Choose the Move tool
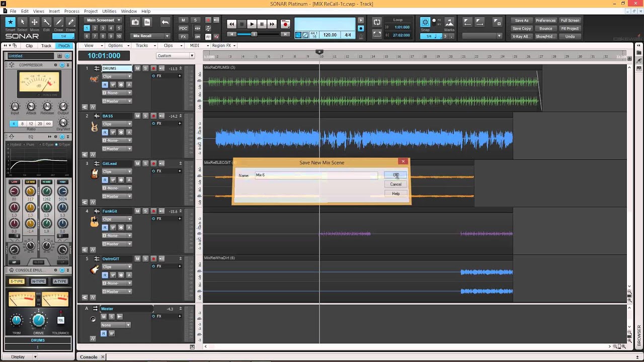This screenshot has width=644, height=362. tap(34, 22)
